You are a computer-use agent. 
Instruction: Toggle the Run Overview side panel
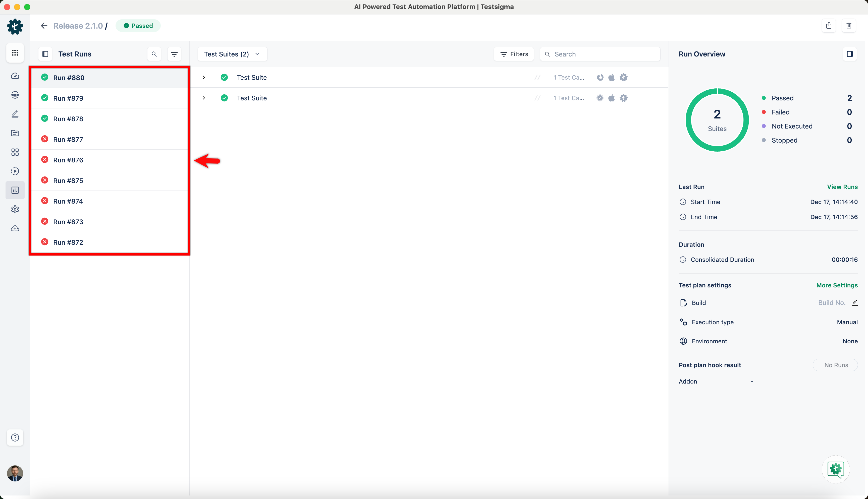[849, 54]
